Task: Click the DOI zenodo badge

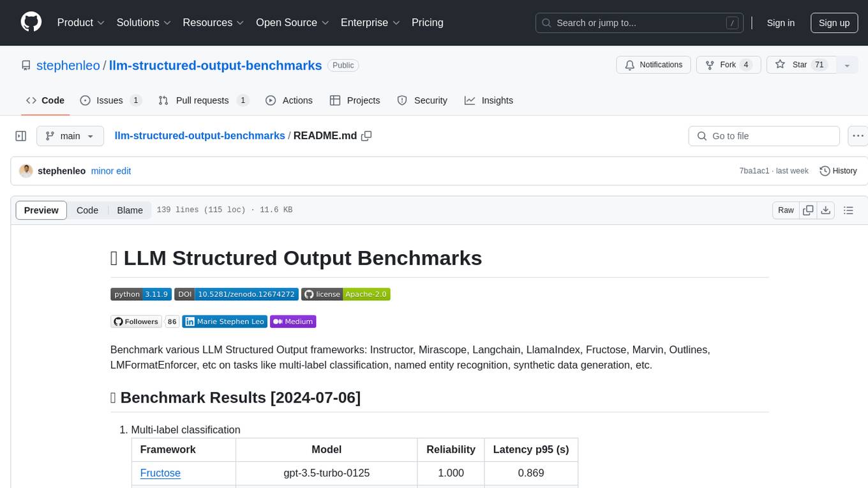Action: (236, 294)
